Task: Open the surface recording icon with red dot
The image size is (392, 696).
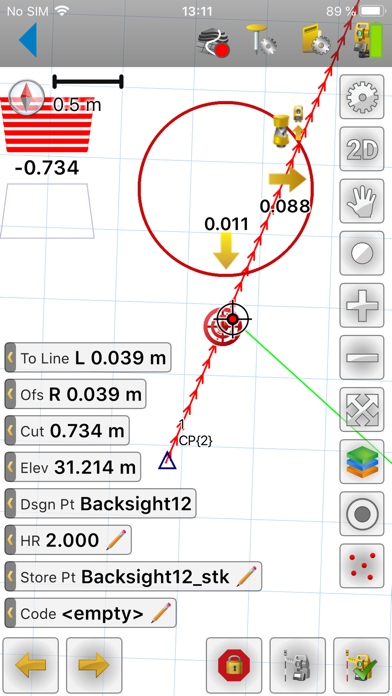Action: 214,43
